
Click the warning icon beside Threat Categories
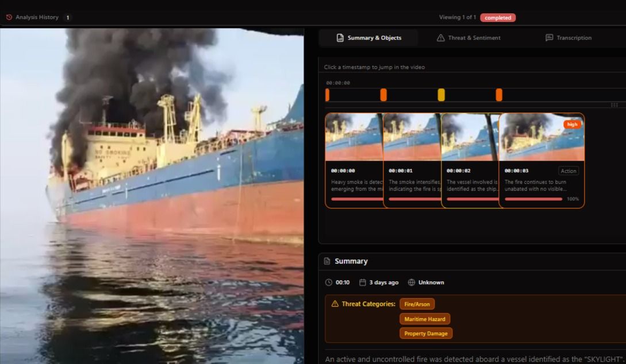(335, 304)
